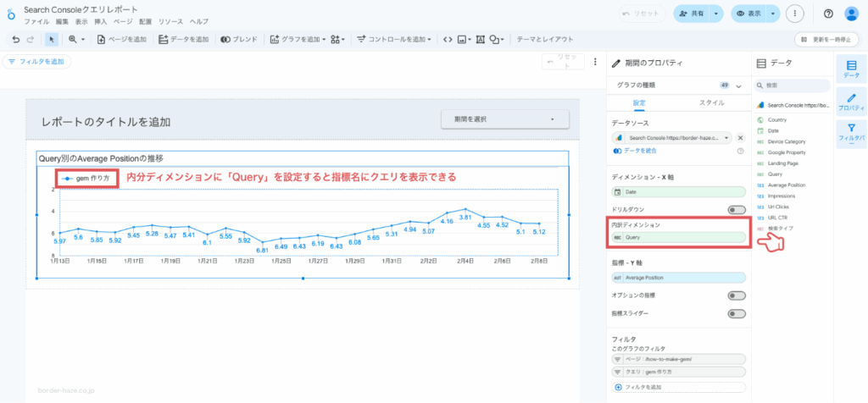Click the redo arrow icon
The height and width of the screenshot is (403, 868).
click(31, 39)
